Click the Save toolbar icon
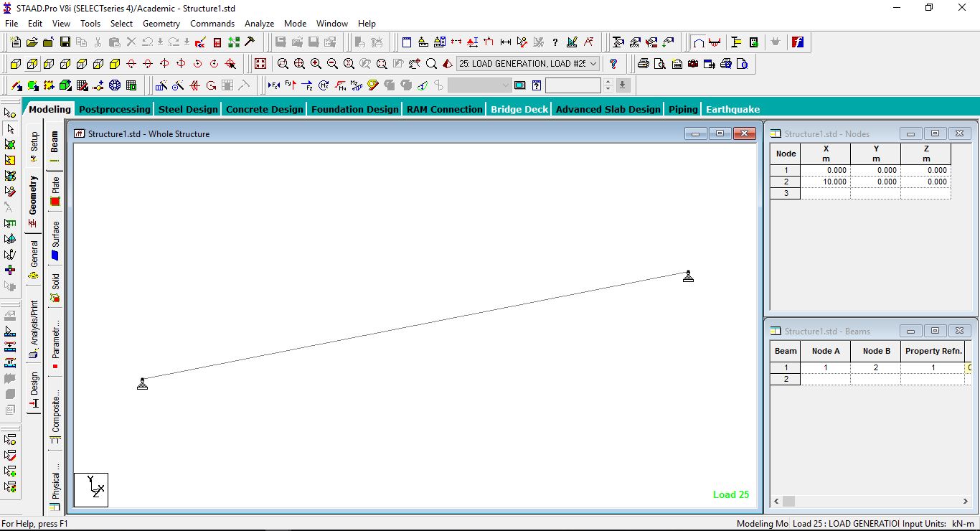This screenshot has width=980, height=531. click(65, 42)
